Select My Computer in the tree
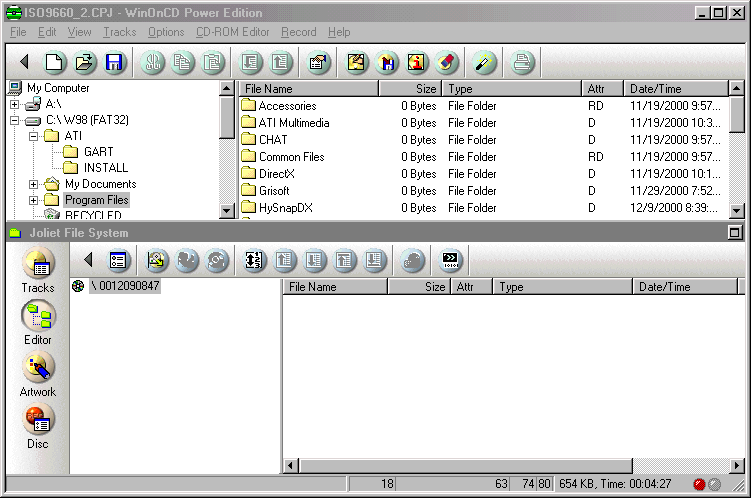 (58, 88)
